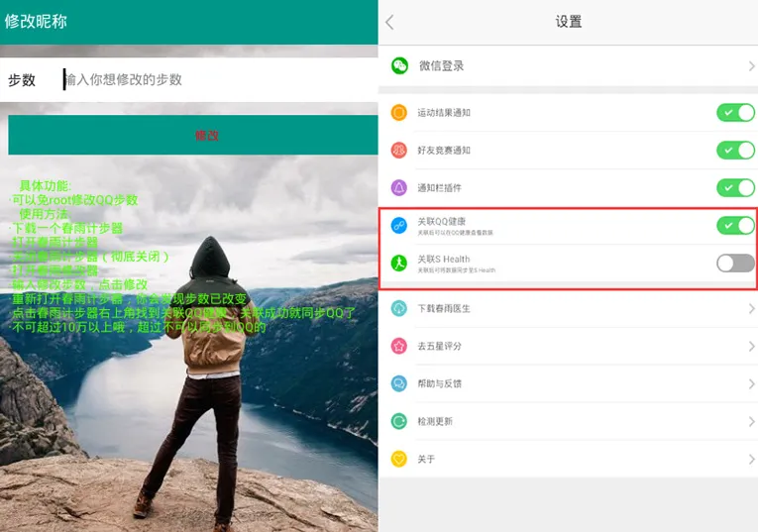Image resolution: width=758 pixels, height=532 pixels.
Task: Click the 关联S Health label text
Action: (x=444, y=259)
